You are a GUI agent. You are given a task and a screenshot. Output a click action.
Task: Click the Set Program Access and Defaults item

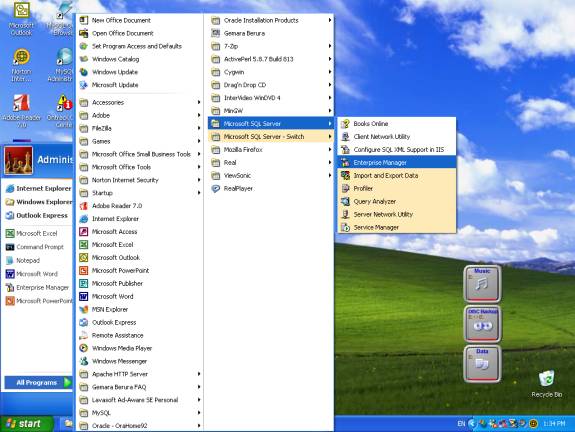point(140,46)
